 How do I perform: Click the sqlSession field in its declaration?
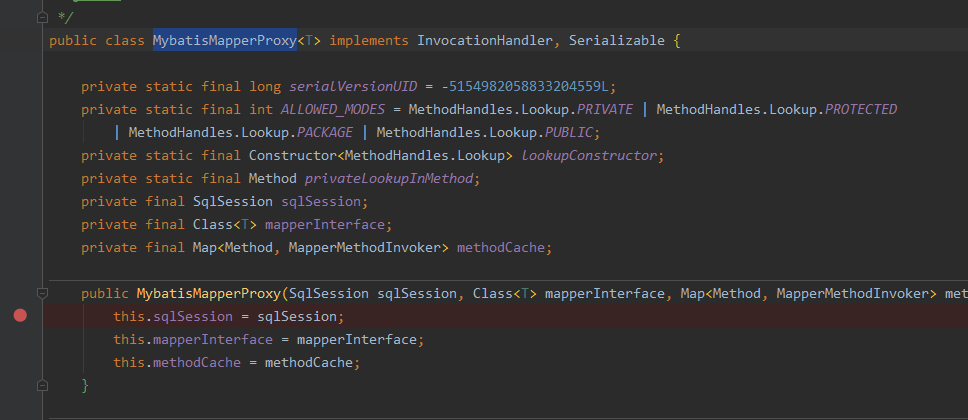pyautogui.click(x=321, y=201)
